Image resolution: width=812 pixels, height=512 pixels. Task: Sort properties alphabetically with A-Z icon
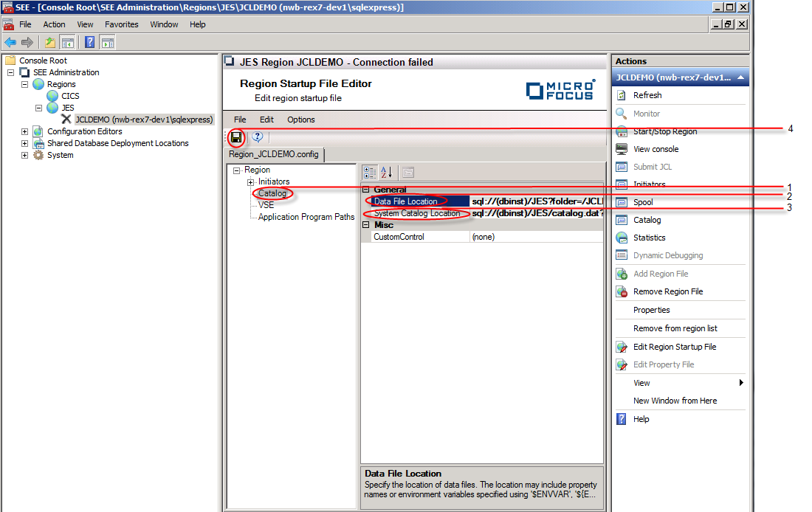pyautogui.click(x=387, y=172)
